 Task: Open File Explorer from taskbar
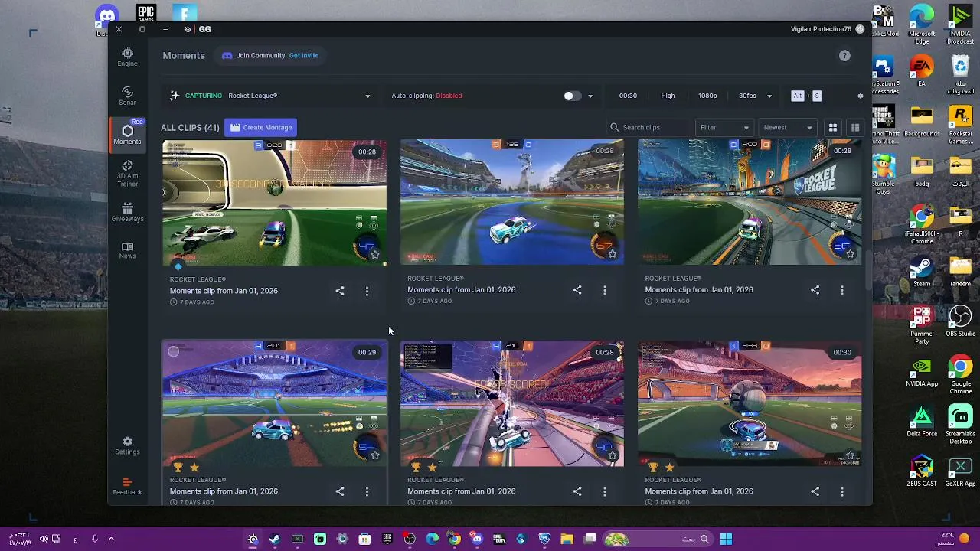[x=567, y=539]
